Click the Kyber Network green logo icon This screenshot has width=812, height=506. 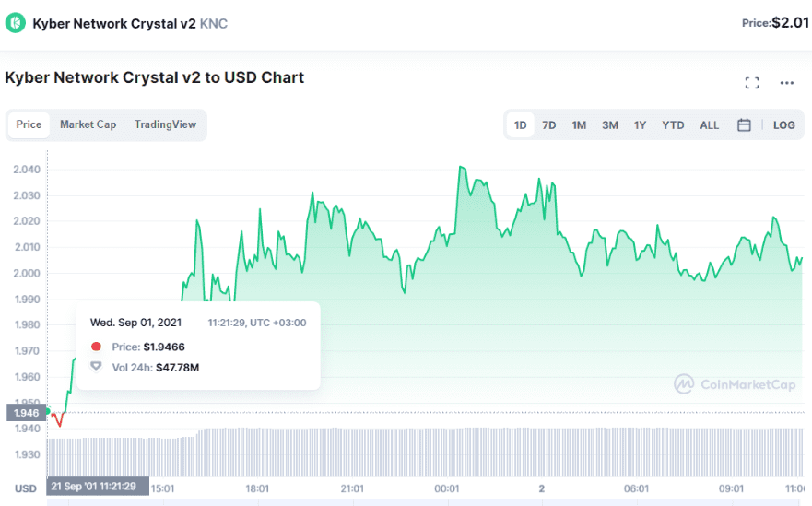[16, 23]
